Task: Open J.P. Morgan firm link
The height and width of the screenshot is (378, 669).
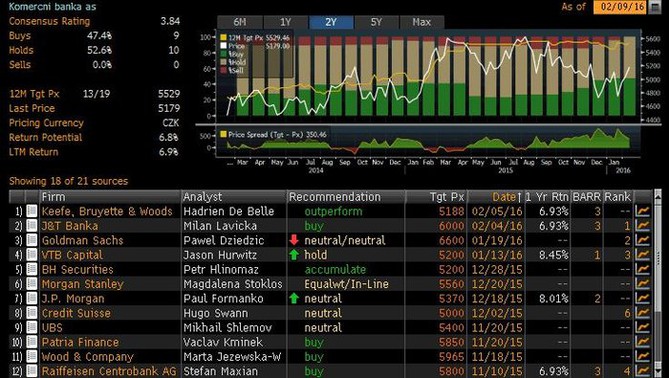Action: pyautogui.click(x=73, y=298)
